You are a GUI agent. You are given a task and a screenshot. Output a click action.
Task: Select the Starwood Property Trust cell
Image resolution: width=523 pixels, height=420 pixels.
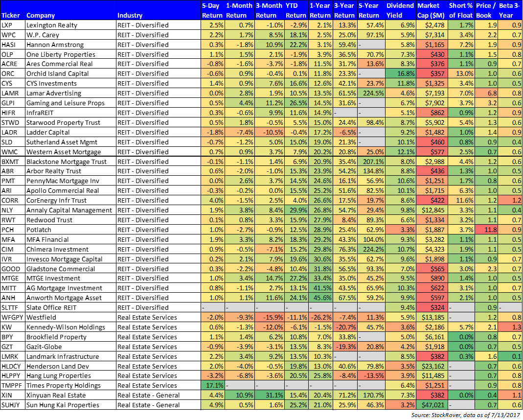(x=70, y=122)
